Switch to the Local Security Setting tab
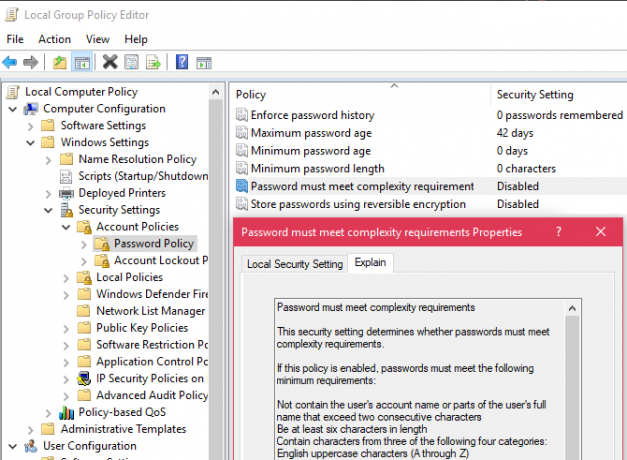The image size is (627, 460). coord(295,264)
